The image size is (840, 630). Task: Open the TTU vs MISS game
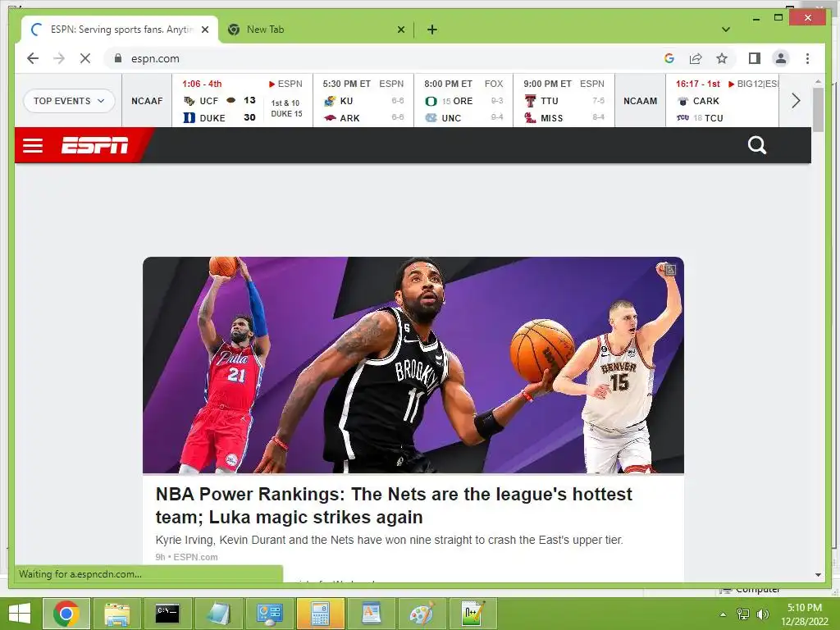564,101
